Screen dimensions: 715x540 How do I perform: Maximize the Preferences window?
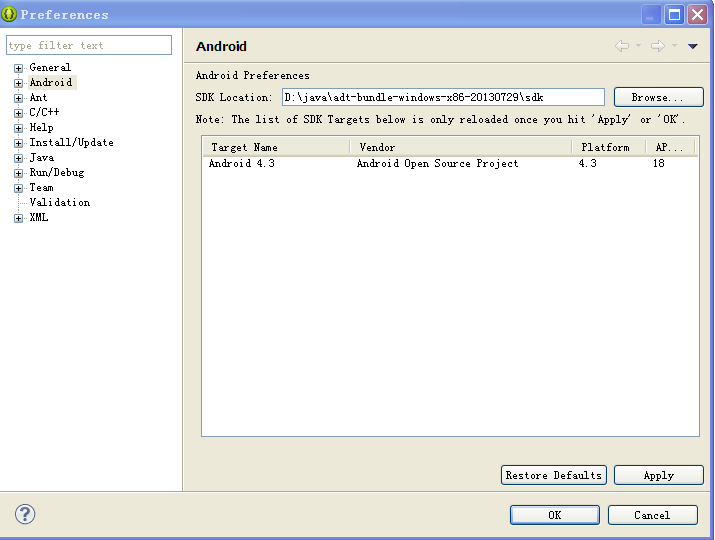[x=674, y=15]
